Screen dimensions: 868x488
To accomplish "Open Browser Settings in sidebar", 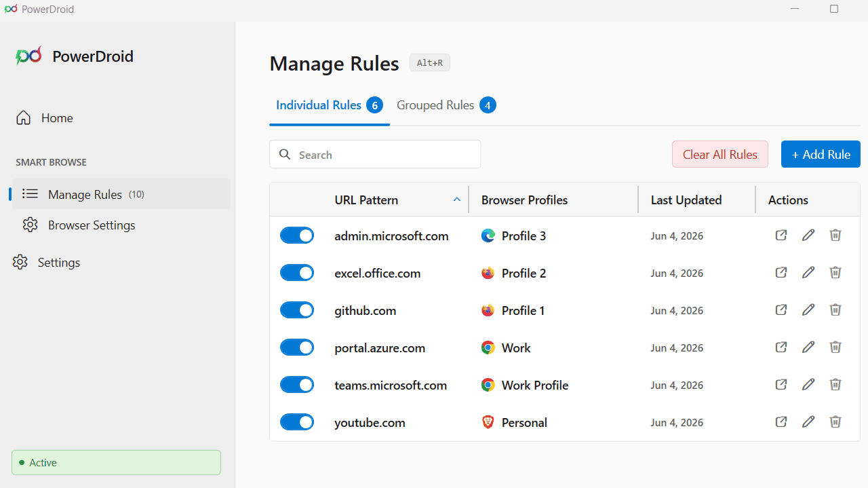I will click(92, 225).
